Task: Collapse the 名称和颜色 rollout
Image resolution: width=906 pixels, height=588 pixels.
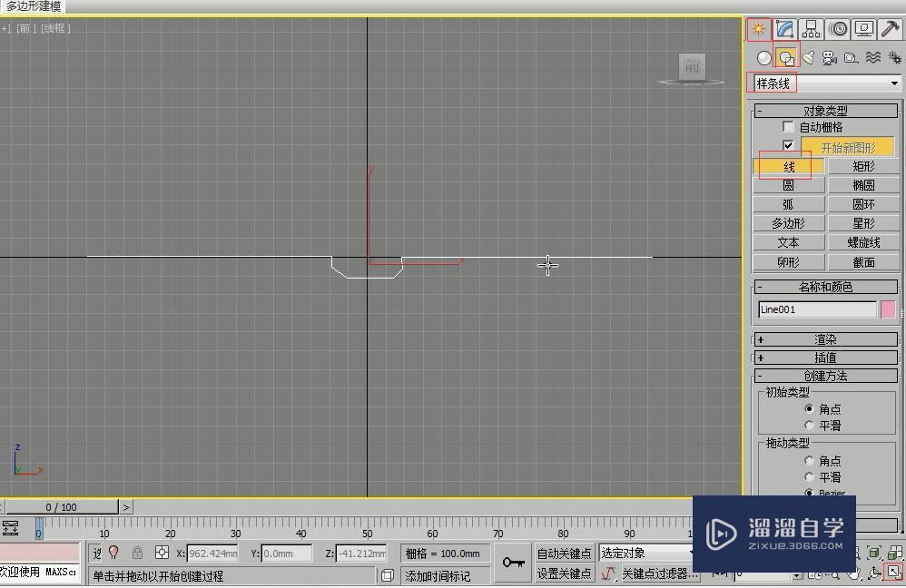Action: (826, 287)
